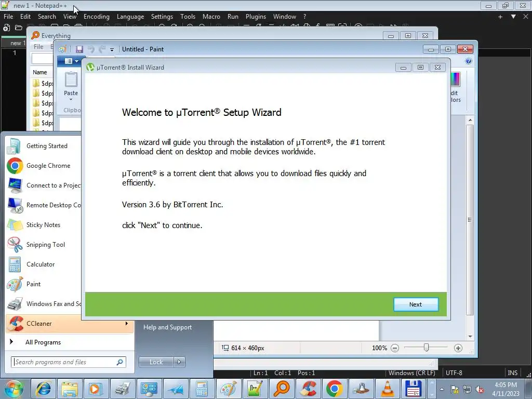Open Everything search from the taskbar
This screenshot has height=399, width=532.
click(281, 389)
